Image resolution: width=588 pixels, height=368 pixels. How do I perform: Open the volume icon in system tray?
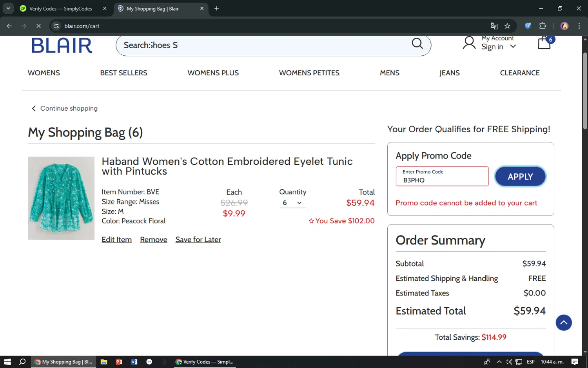pyautogui.click(x=509, y=362)
